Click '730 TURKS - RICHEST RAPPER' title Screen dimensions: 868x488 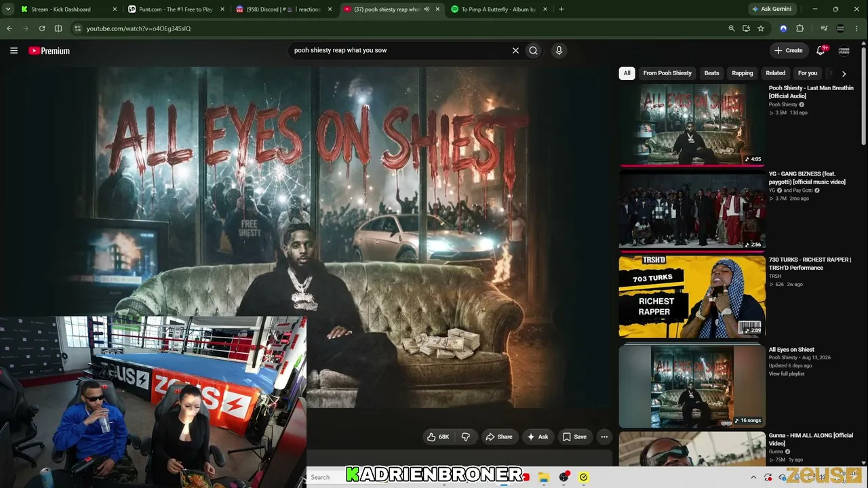tap(810, 264)
